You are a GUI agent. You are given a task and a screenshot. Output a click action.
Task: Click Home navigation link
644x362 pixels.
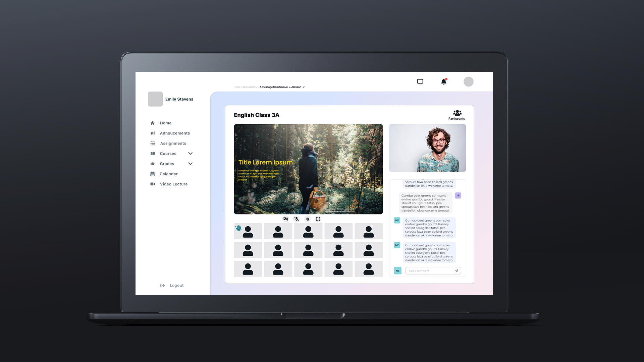tap(165, 123)
